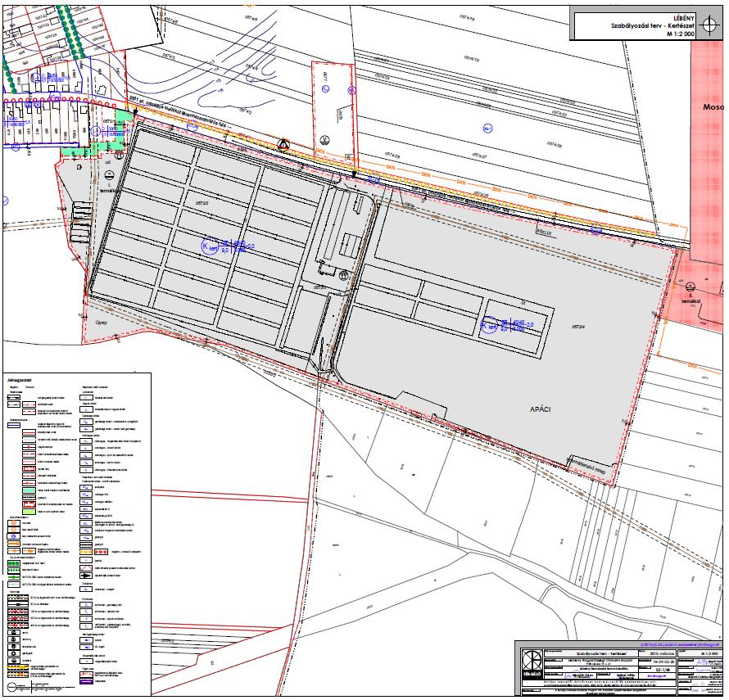The height and width of the screenshot is (700, 729).
Task: Select the yellow-circles swatch in the legend
Action: click(x=87, y=552)
